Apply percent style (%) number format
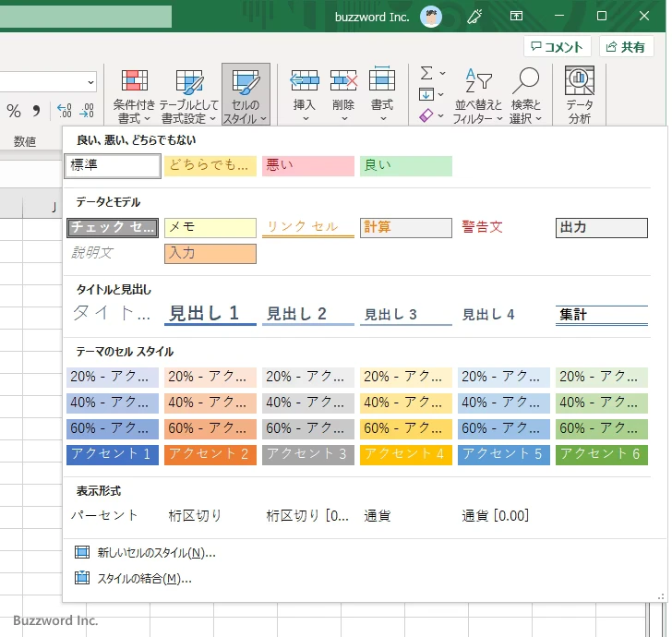Viewport: 672px width, 637px height. click(x=14, y=111)
